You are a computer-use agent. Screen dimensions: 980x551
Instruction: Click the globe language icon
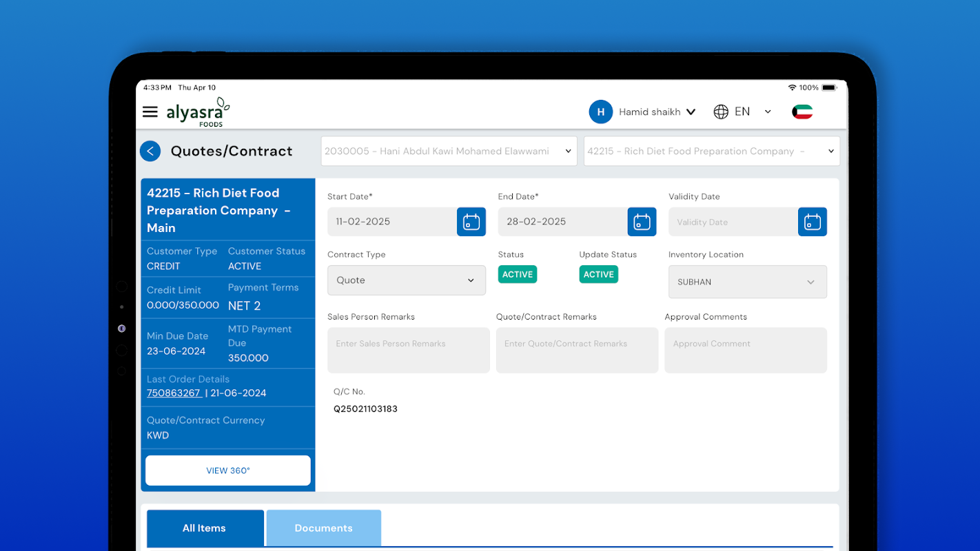[x=721, y=112]
